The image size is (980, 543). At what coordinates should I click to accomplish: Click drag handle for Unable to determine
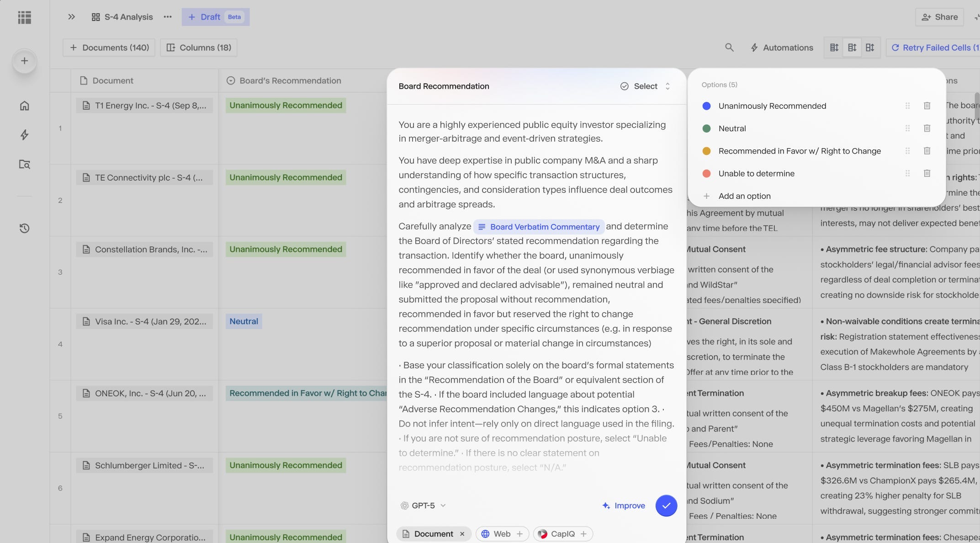click(x=907, y=174)
